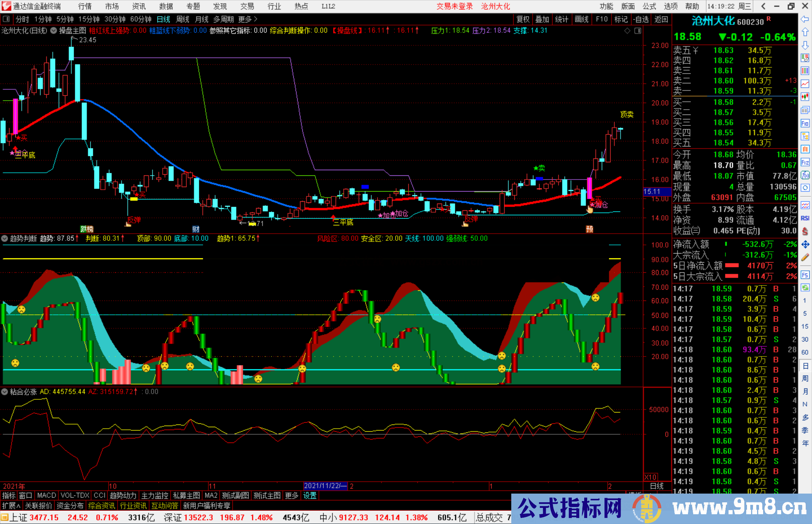Screen dimensions: 812x524
Task: Expand the 扩展 bottom panel
Action: [11, 506]
